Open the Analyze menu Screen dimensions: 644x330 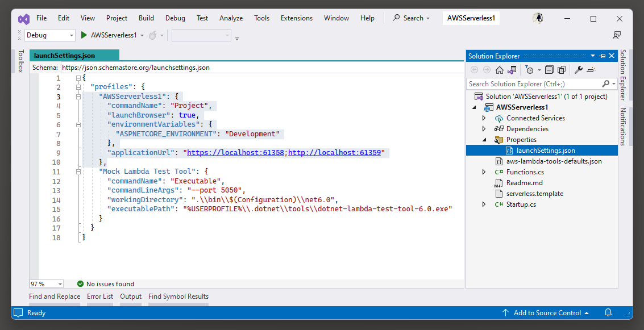click(x=231, y=18)
